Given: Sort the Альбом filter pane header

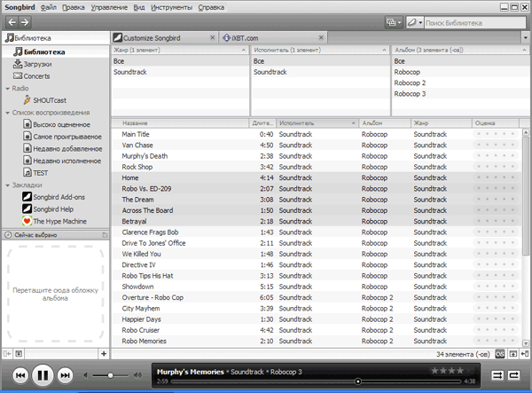Looking at the screenshot, I should (461, 51).
